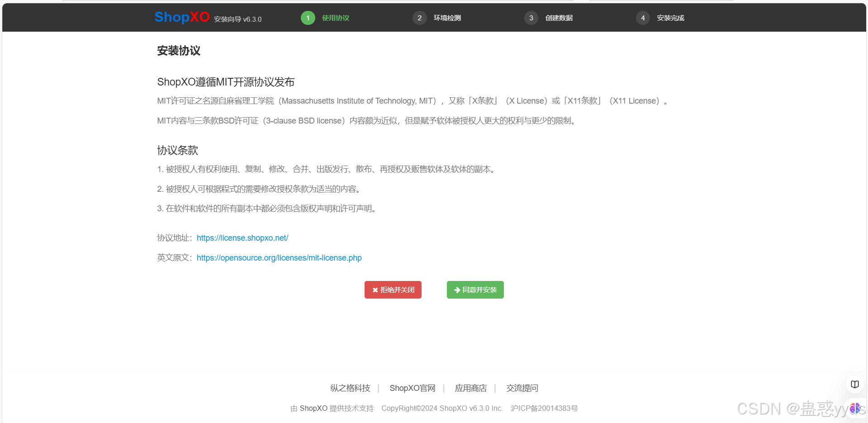Open the 创建数据 step label
868x423 pixels.
coord(559,18)
